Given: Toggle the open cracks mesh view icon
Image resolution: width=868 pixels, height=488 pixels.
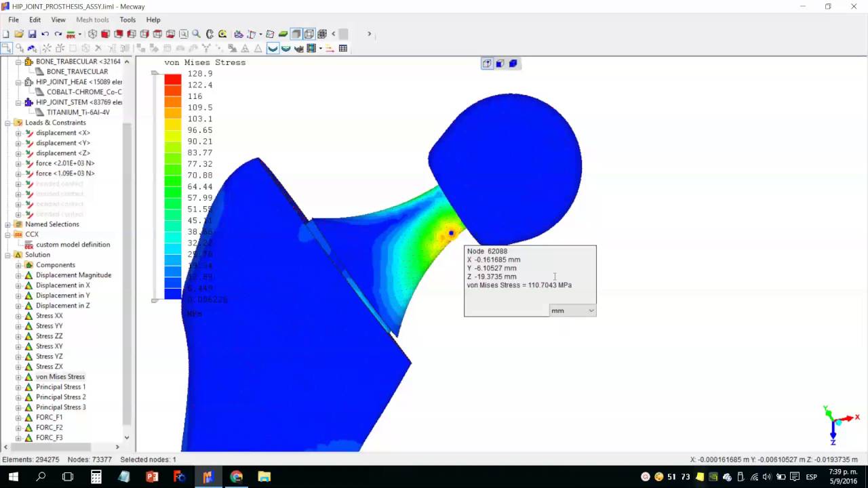Looking at the screenshot, I should point(322,34).
